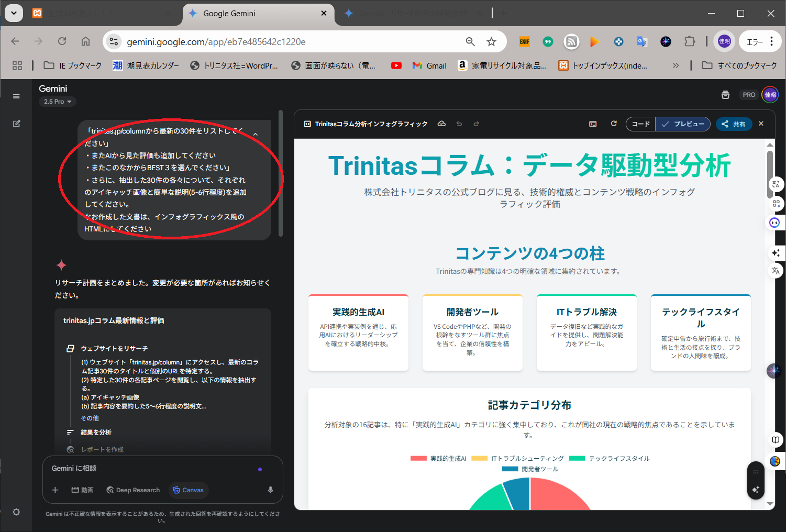The height and width of the screenshot is (532, 786).
Task: Switch canvas to コード view
Action: click(x=640, y=124)
